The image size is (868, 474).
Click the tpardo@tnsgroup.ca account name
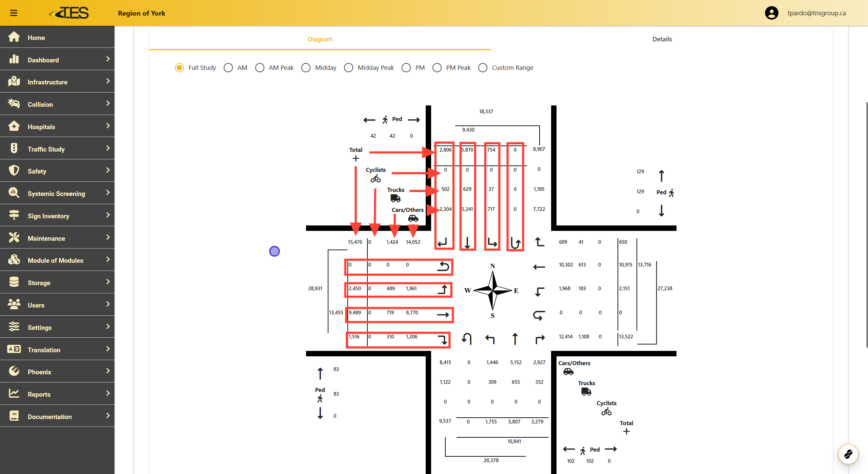(816, 13)
